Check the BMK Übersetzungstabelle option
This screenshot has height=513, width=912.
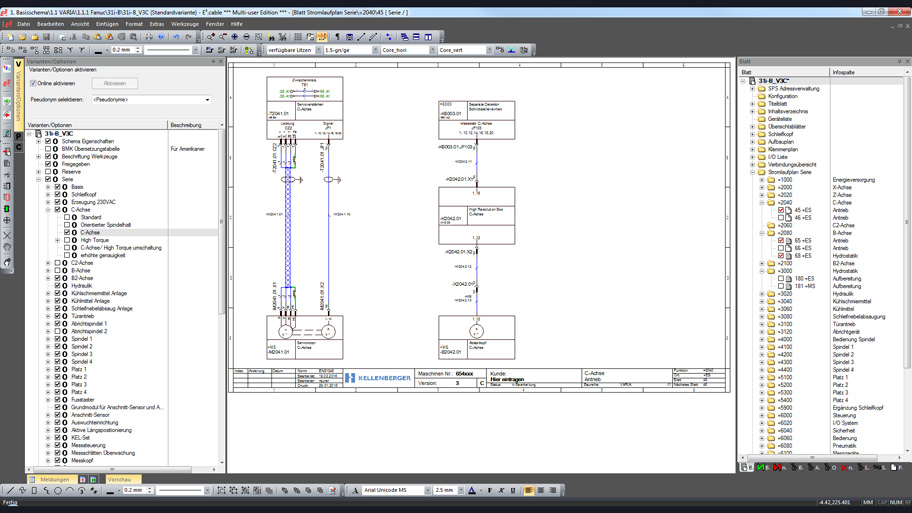48,149
